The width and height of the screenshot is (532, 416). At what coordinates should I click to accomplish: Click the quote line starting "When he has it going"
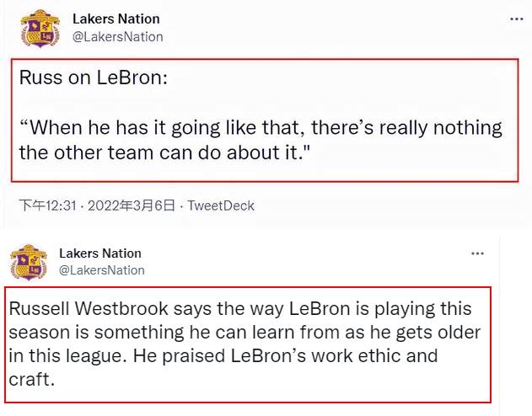(x=261, y=129)
